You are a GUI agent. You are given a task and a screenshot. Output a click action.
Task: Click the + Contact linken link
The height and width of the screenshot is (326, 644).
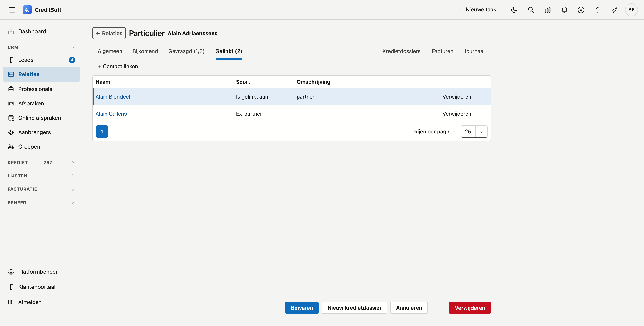click(118, 66)
